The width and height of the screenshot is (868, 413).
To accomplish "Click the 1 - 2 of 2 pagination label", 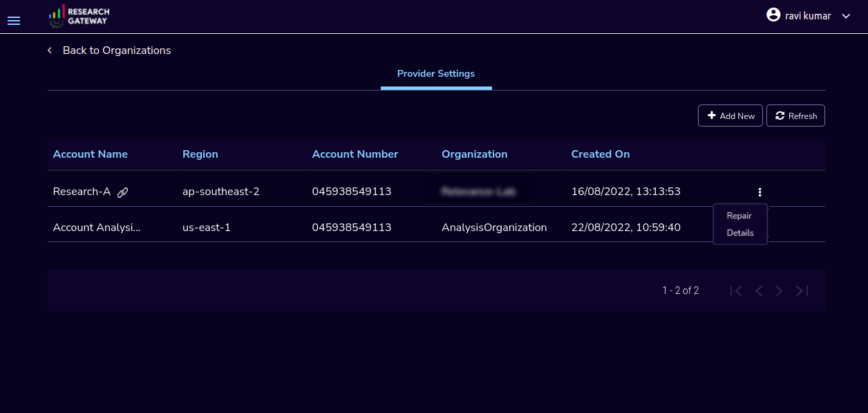I will coord(681,291).
